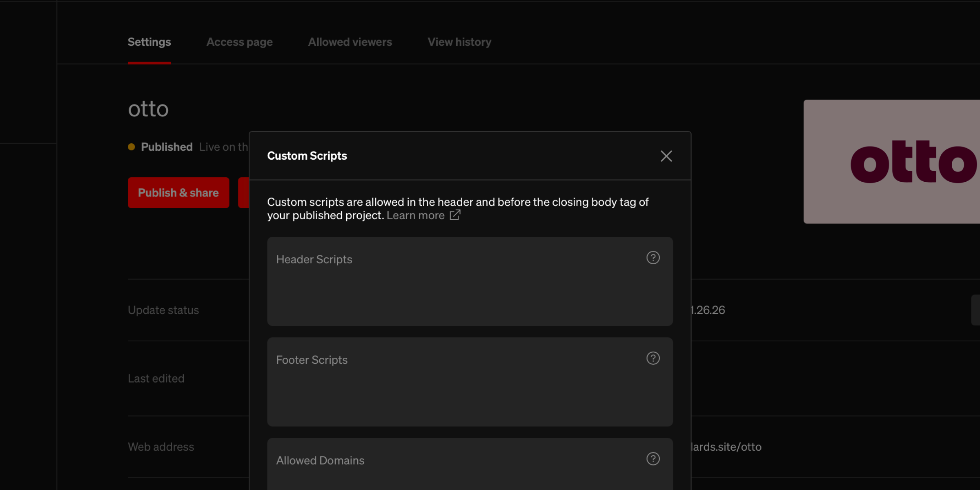Select the Settings tab
The height and width of the screenshot is (490, 980).
tap(149, 42)
